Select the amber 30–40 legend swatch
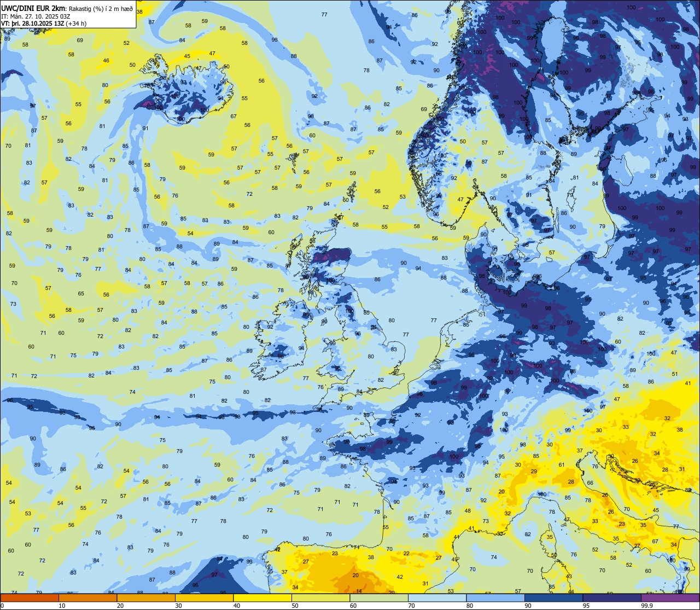 (204, 597)
